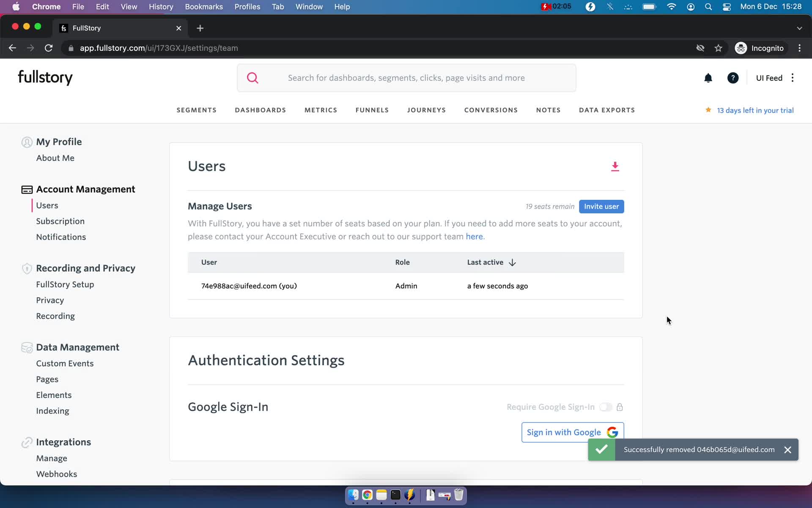Open the Metrics tab
Screen dimensions: 812x508
(321, 110)
